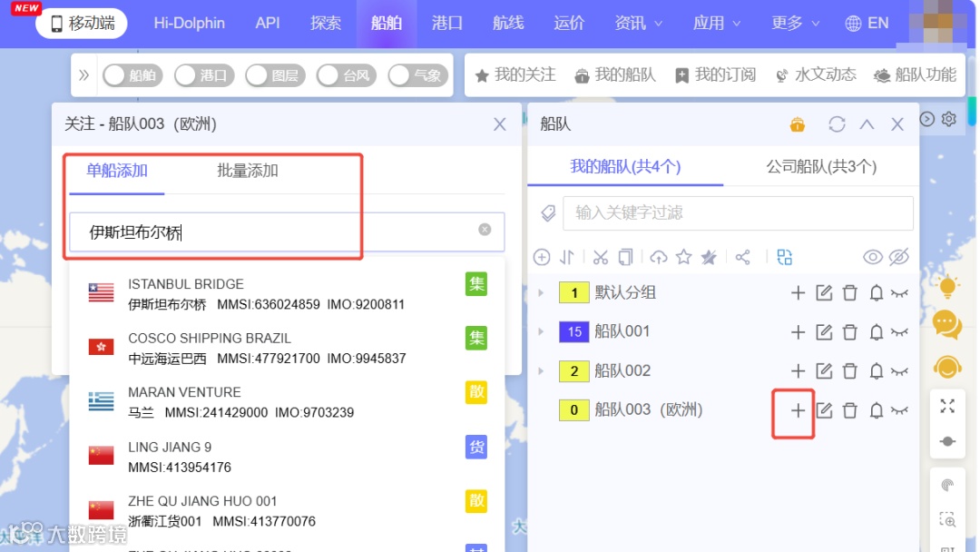Hide 船队002 on the map

coord(899,371)
